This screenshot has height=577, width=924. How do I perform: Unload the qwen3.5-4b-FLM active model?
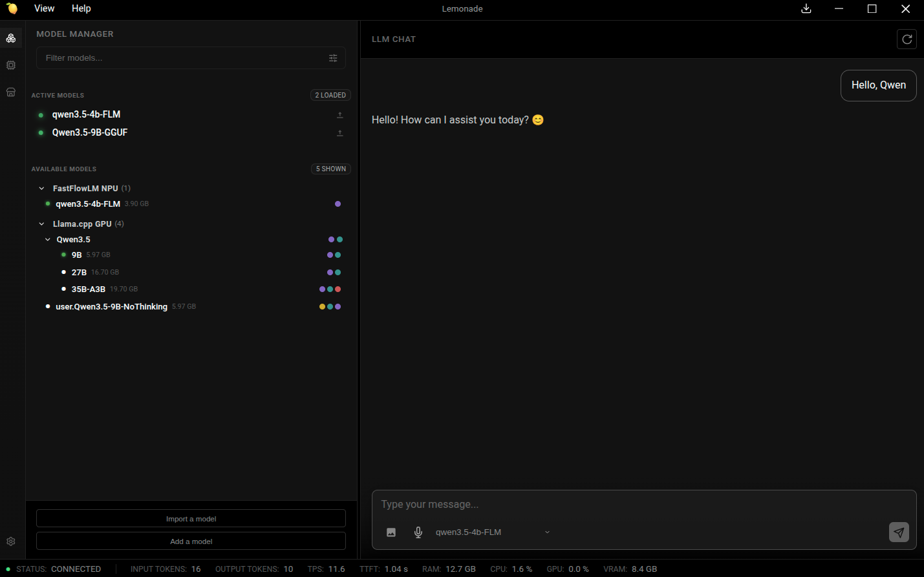tap(339, 114)
